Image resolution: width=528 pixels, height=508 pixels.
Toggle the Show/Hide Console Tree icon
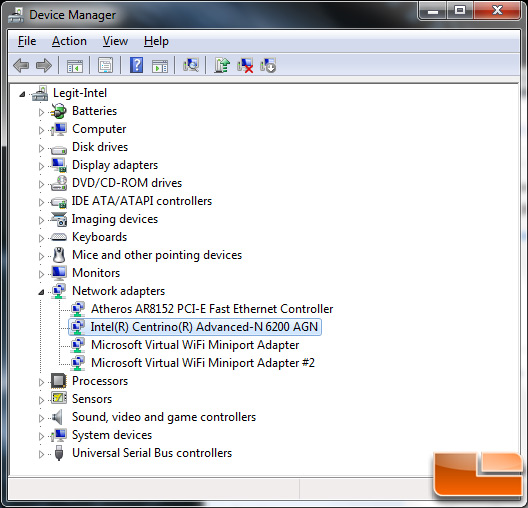point(74,65)
